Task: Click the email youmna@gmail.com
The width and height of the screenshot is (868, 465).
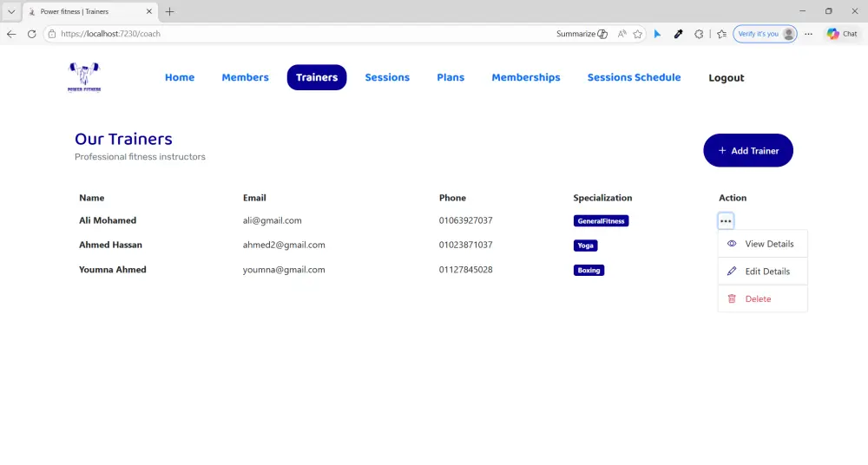Action: click(x=284, y=270)
